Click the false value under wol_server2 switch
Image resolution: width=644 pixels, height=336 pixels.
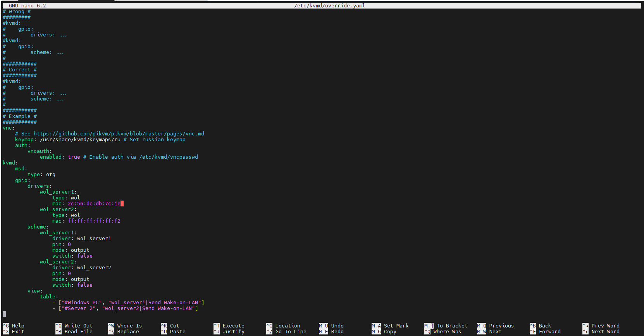pos(84,285)
